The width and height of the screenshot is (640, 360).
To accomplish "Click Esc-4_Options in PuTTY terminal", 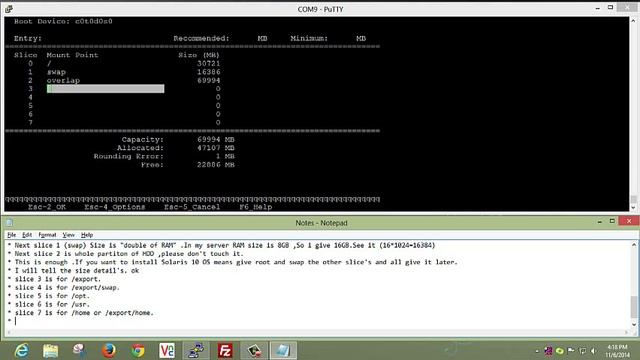I will pos(115,207).
